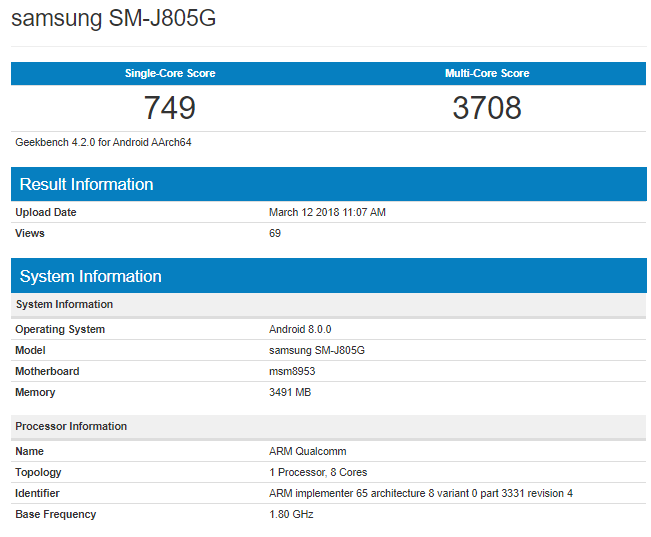The width and height of the screenshot is (651, 537).
Task: Click the 3491 MB memory value
Action: point(290,392)
